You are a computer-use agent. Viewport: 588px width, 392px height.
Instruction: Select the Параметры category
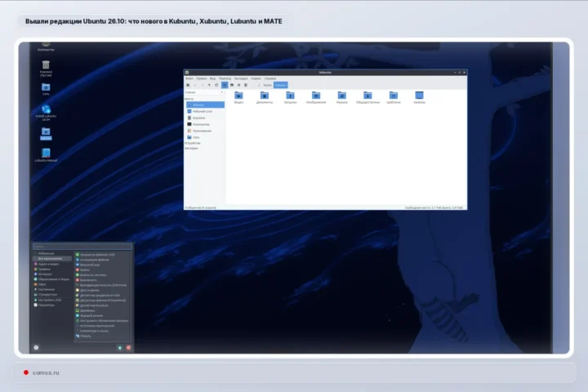click(52, 305)
